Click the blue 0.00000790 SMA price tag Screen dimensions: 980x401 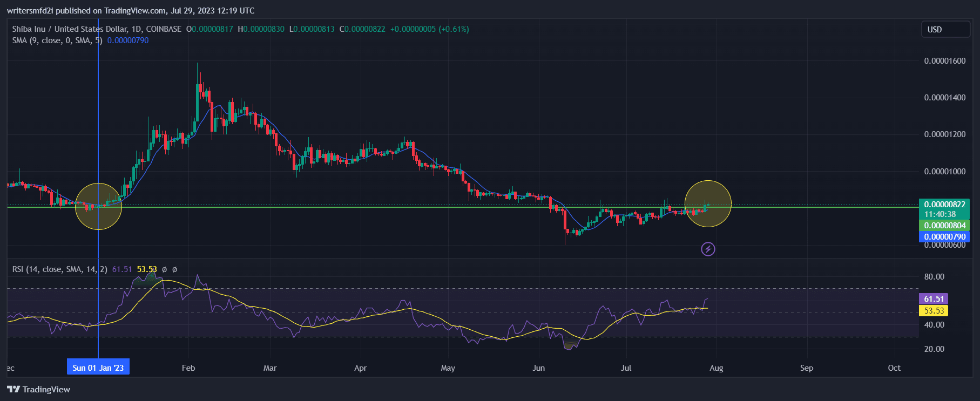tap(944, 237)
